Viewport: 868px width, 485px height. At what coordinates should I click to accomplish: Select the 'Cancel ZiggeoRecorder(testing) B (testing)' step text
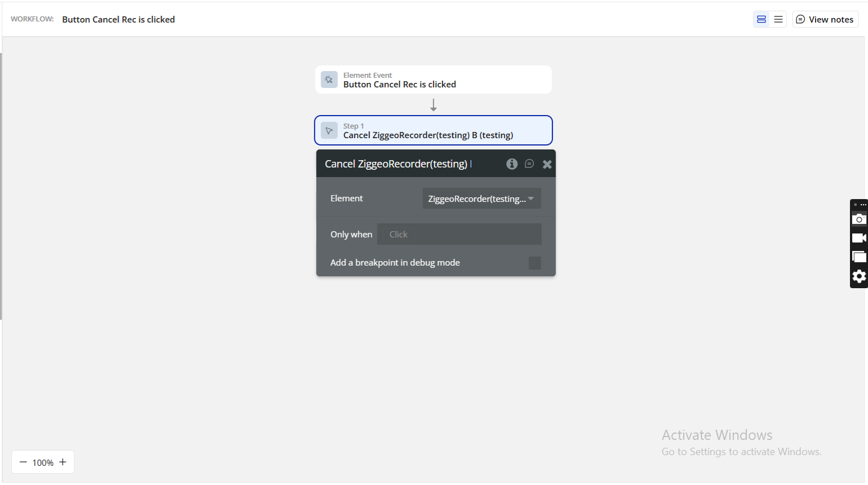[428, 135]
